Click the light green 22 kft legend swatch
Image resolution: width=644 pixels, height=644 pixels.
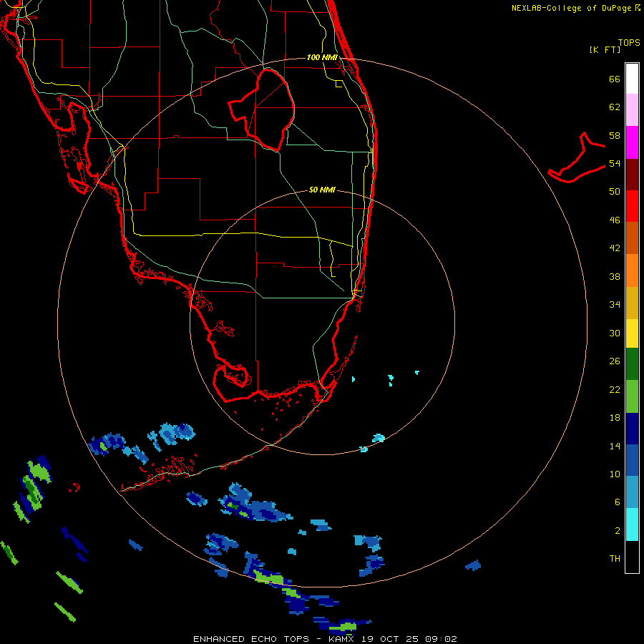coord(632,396)
